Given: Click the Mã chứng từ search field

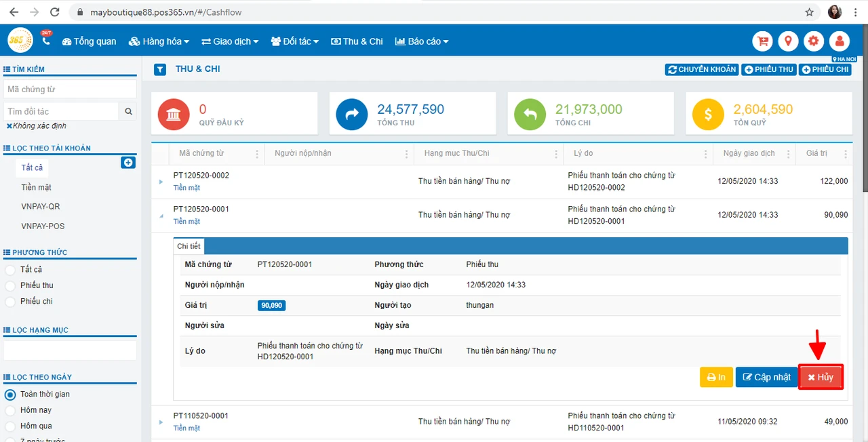Looking at the screenshot, I should pyautogui.click(x=71, y=89).
